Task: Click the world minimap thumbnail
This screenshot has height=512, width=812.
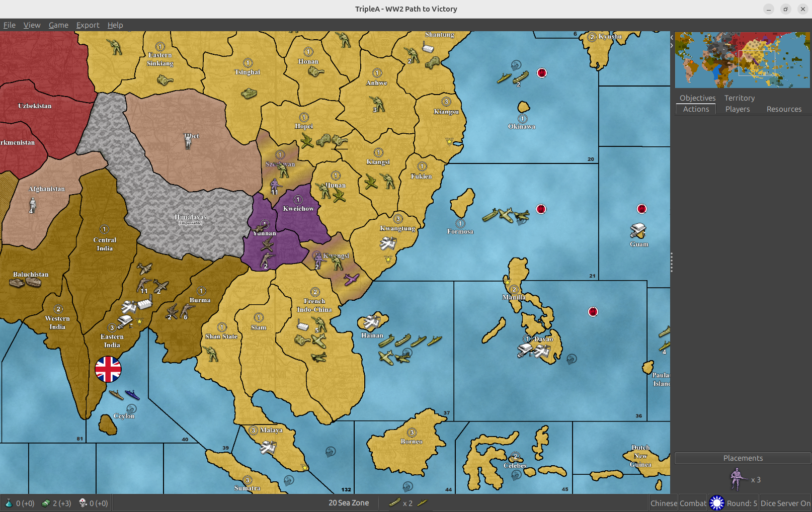Action: pyautogui.click(x=742, y=60)
